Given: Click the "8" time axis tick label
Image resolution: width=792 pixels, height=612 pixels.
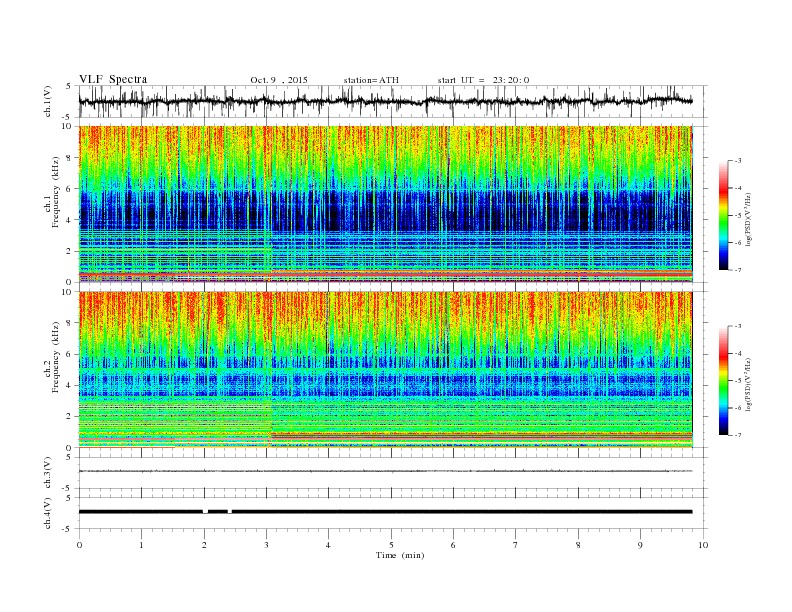Looking at the screenshot, I should 578,545.
